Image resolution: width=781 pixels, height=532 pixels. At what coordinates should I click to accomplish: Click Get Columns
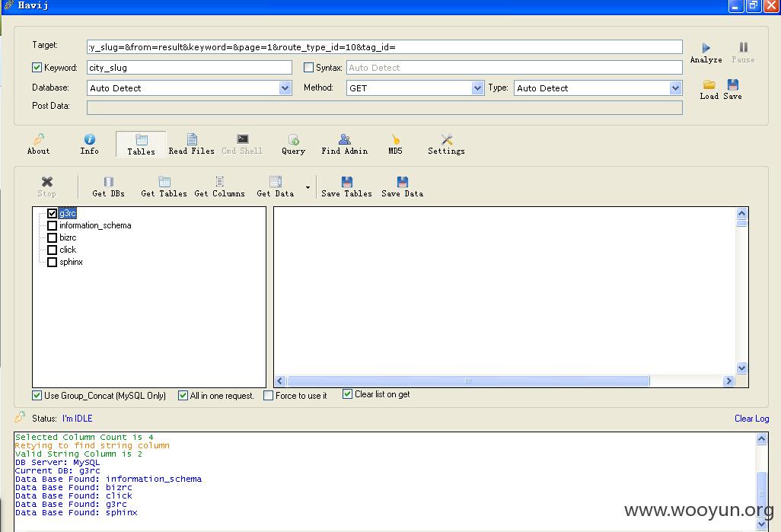(x=220, y=186)
